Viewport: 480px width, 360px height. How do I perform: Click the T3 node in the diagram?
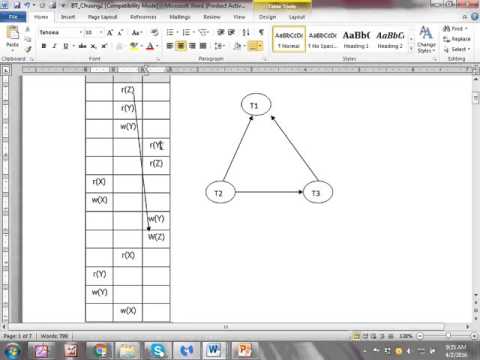318,192
